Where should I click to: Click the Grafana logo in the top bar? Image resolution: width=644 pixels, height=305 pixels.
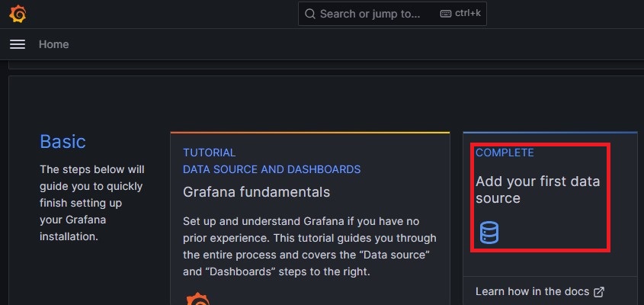point(18,14)
